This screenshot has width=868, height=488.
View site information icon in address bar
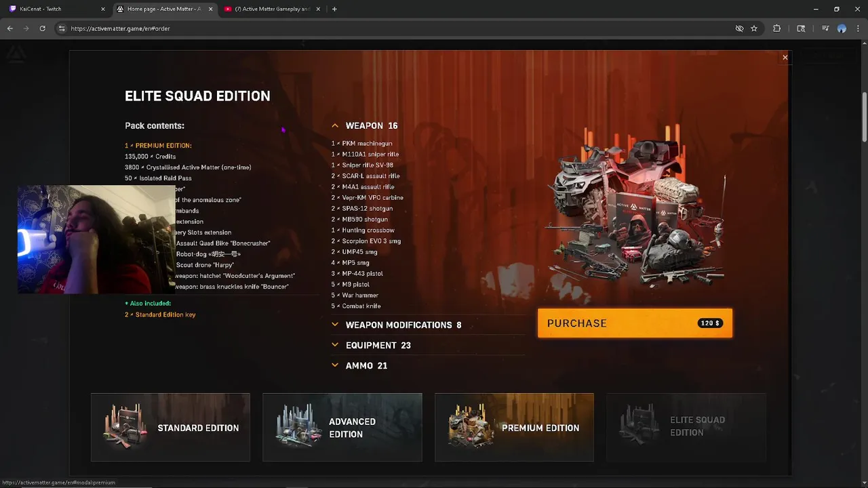click(62, 28)
